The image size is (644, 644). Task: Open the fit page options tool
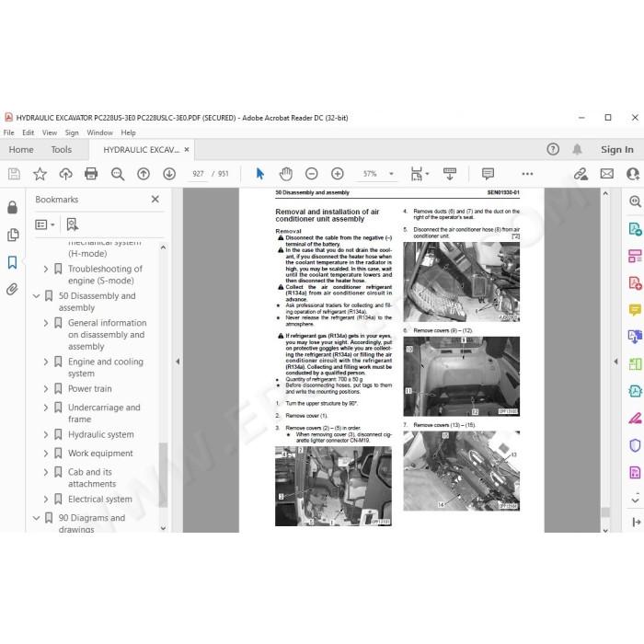coord(420,174)
